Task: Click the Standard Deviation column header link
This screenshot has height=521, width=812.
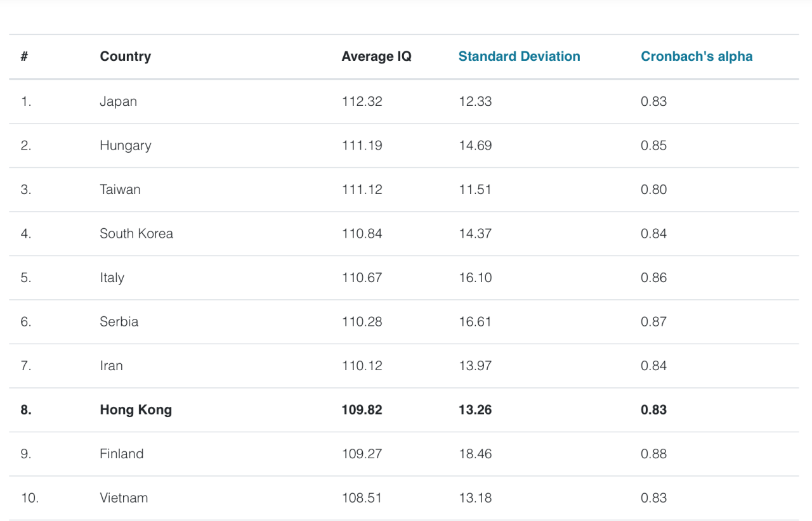Action: tap(519, 56)
